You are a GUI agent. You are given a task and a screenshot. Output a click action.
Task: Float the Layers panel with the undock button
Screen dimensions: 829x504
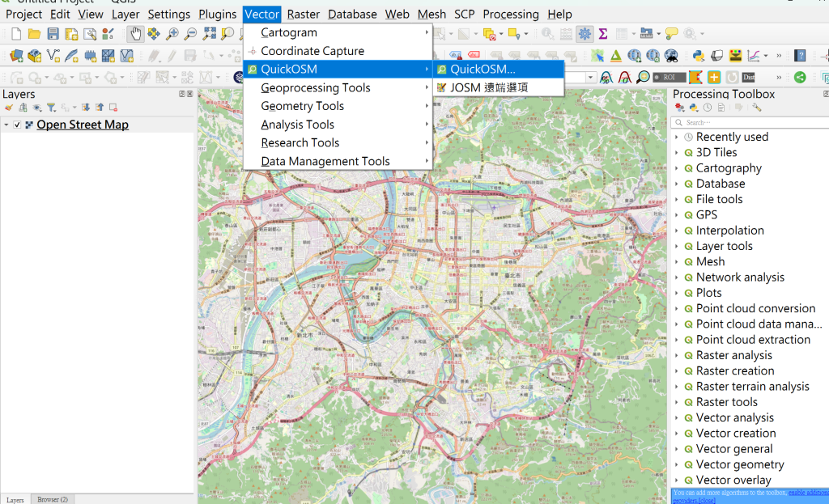pyautogui.click(x=182, y=94)
